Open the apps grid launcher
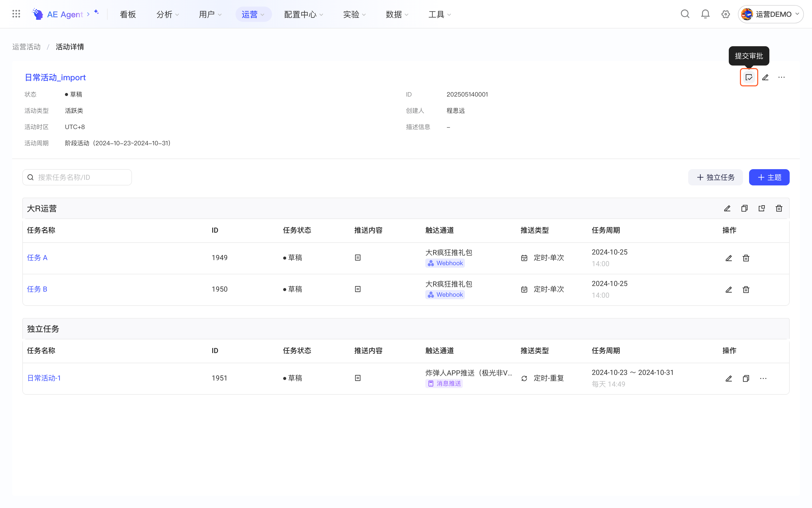This screenshot has height=508, width=812. [x=16, y=14]
